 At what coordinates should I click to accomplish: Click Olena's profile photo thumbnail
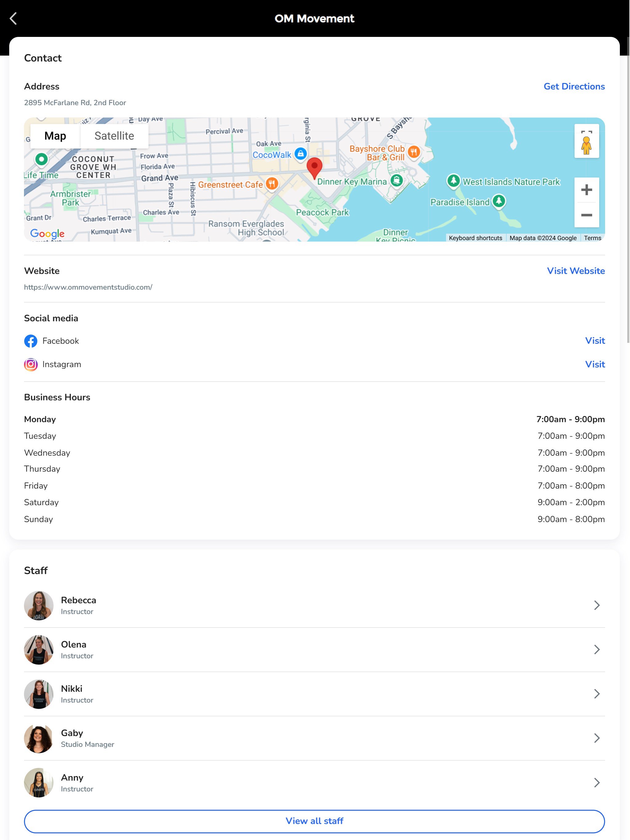[39, 650]
